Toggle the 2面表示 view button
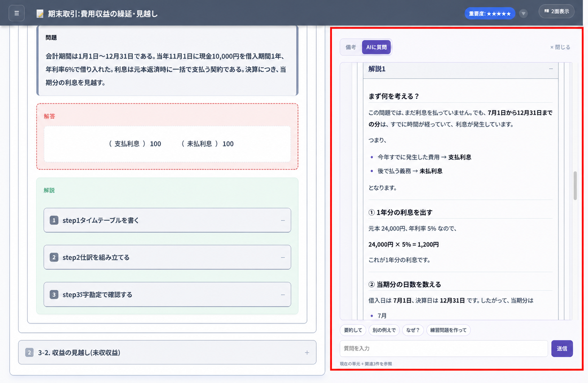 [x=556, y=11]
